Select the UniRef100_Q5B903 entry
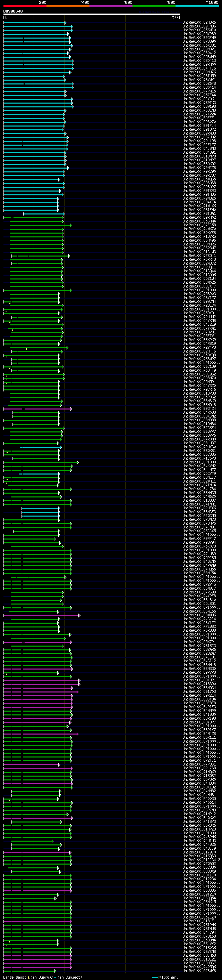The height and width of the screenshot is (980, 222). 199,294
